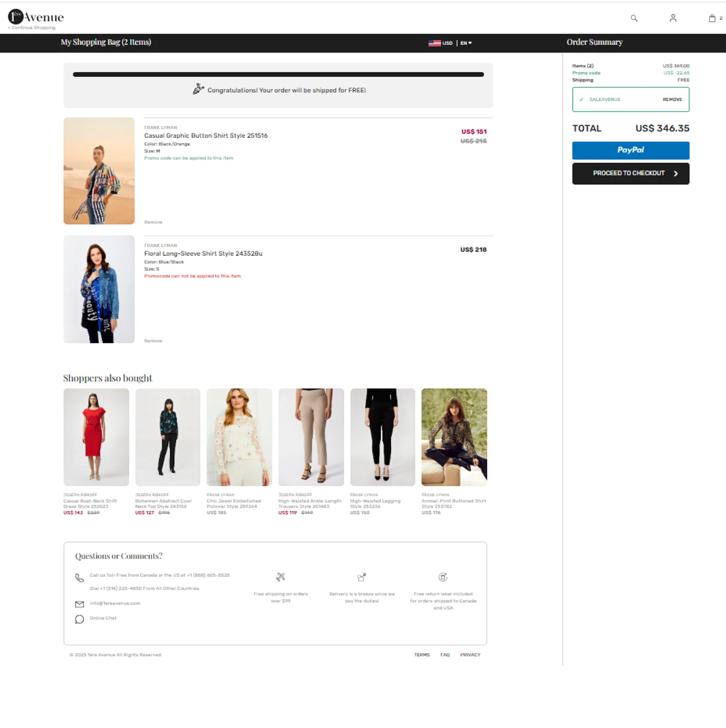This screenshot has height=728, width=726.
Task: Open the TERMS footer link
Action: click(422, 655)
